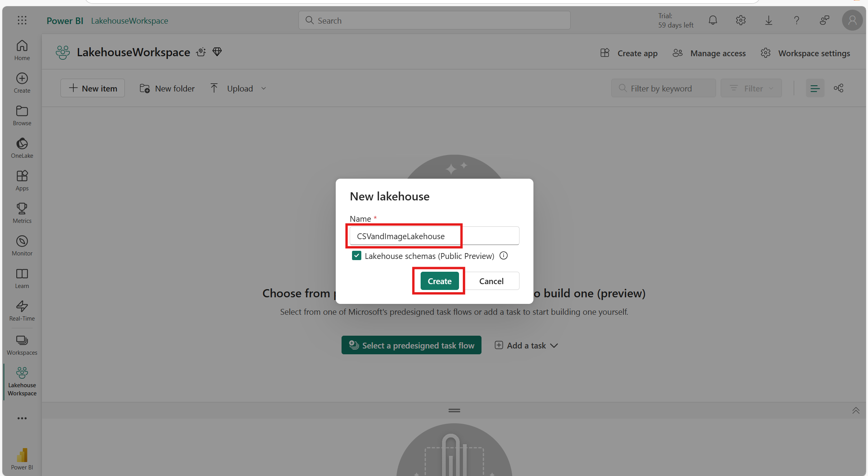This screenshot has width=868, height=476.
Task: Click the Create button in dialog
Action: (x=439, y=281)
